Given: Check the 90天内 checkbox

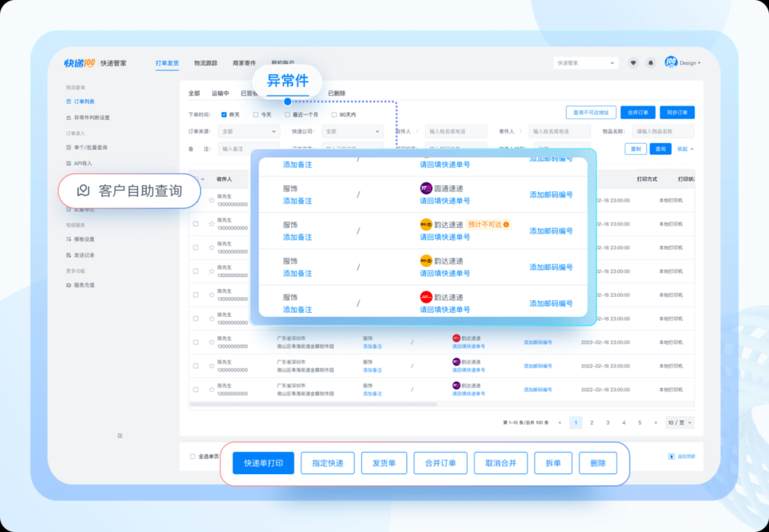Looking at the screenshot, I should 334,115.
